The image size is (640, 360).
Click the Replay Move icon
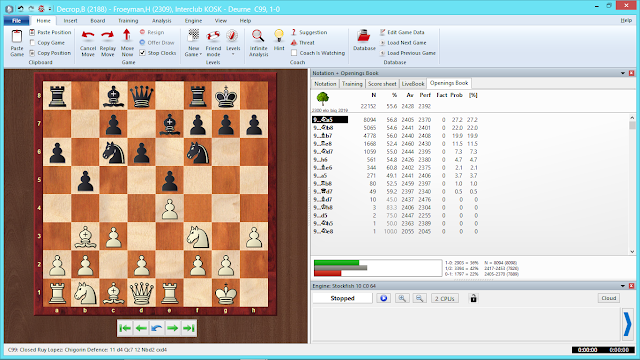[x=107, y=36]
